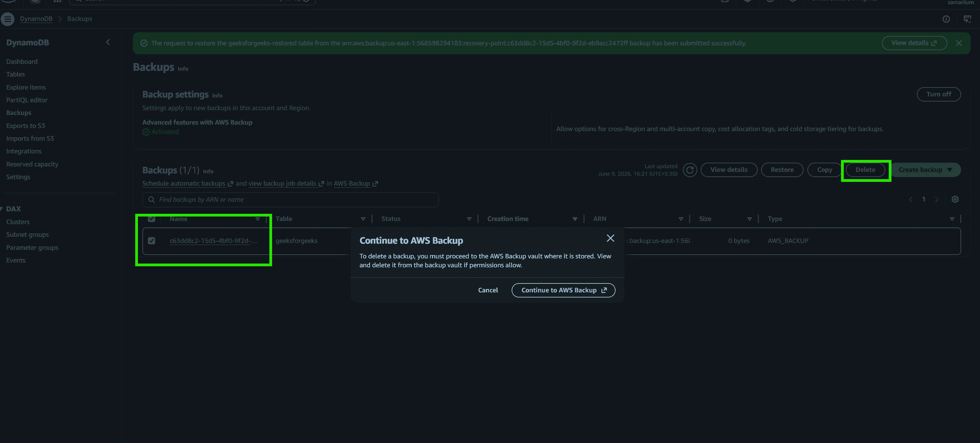The image size is (980, 443).
Task: Open Settings in the sidebar
Action: (18, 177)
